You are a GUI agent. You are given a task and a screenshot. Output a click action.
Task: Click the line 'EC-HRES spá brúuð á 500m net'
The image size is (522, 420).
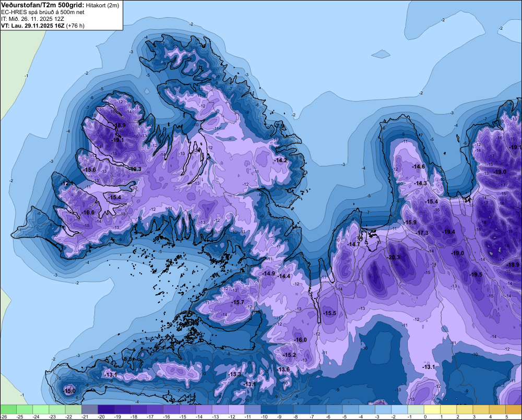(42, 12)
